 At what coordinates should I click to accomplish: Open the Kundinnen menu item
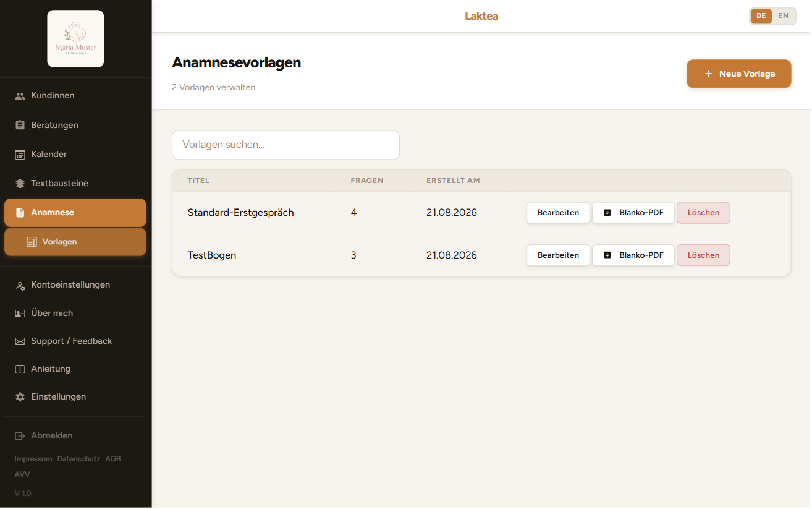[x=75, y=96]
